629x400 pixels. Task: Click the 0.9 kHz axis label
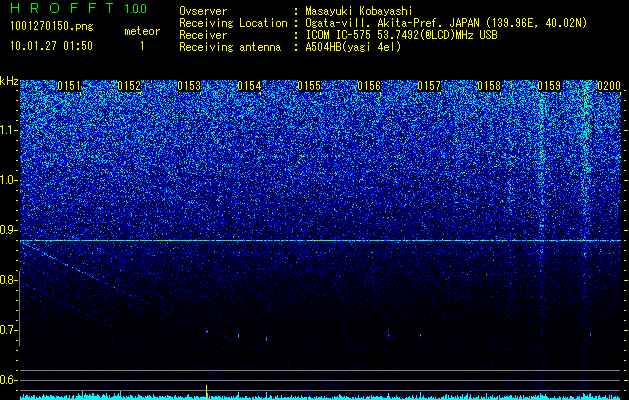pos(9,230)
